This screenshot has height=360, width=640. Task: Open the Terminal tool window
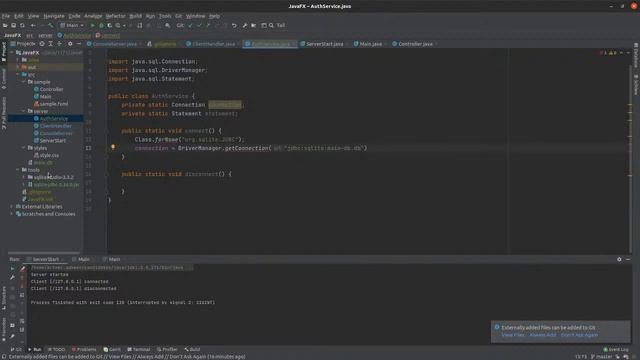click(139, 349)
